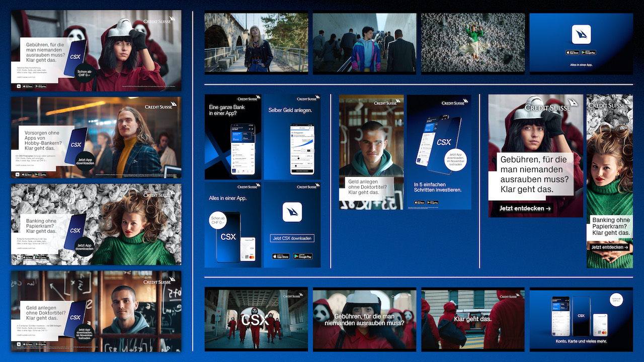This screenshot has height=362, width=644.
Task: Click CSX sail app icon above 'Jetzt CSX downloaden'
Action: pyautogui.click(x=292, y=212)
